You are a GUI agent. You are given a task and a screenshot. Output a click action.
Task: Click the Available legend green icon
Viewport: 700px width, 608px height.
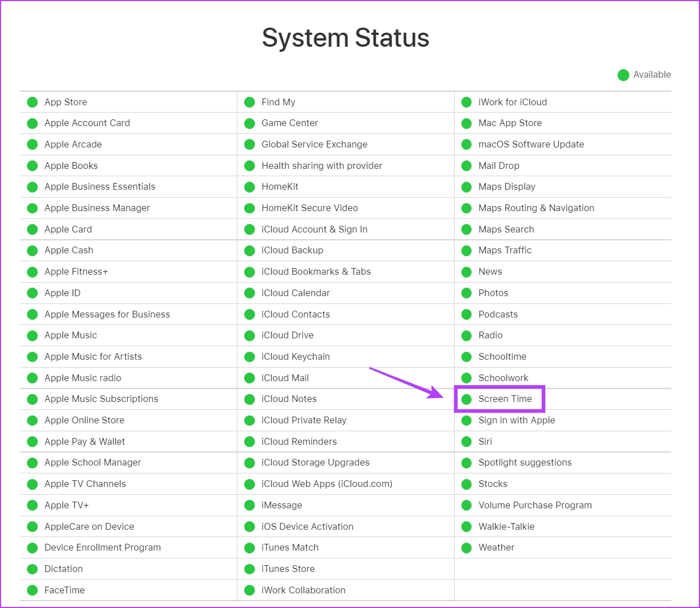coord(623,75)
